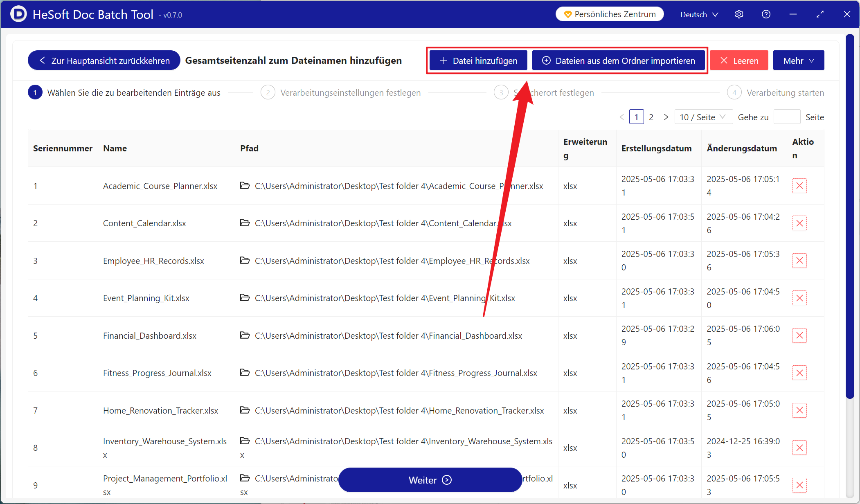Image resolution: width=860 pixels, height=504 pixels.
Task: Open Persönliches Zentrum
Action: pos(610,14)
